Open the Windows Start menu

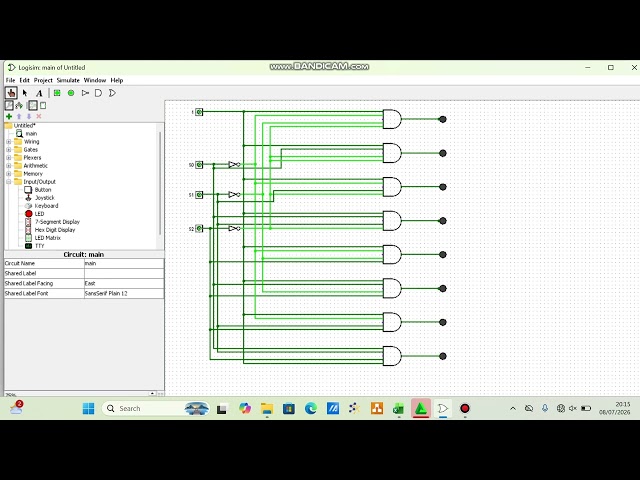[x=88, y=408]
